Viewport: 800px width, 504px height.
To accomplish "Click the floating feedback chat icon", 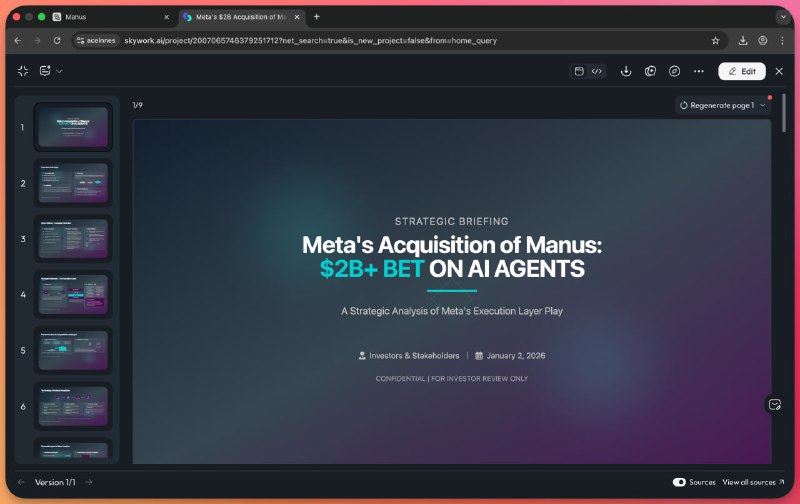I will coord(774,405).
